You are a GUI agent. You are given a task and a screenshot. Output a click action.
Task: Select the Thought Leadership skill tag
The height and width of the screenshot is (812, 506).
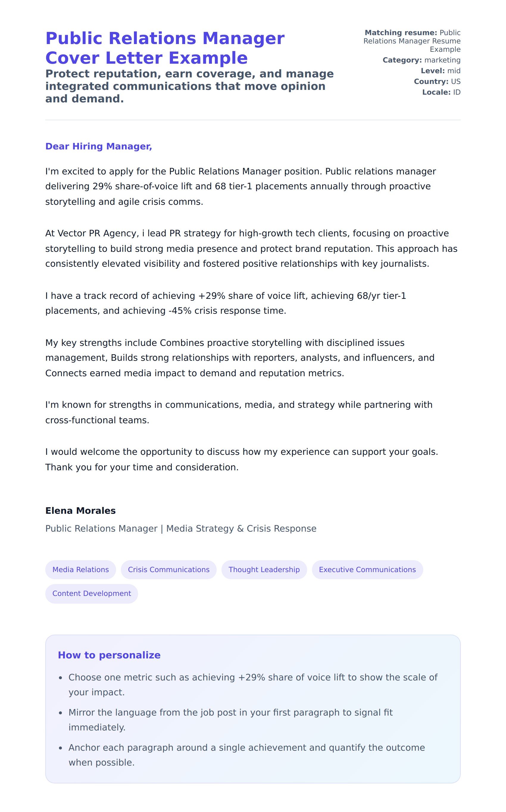(x=264, y=570)
